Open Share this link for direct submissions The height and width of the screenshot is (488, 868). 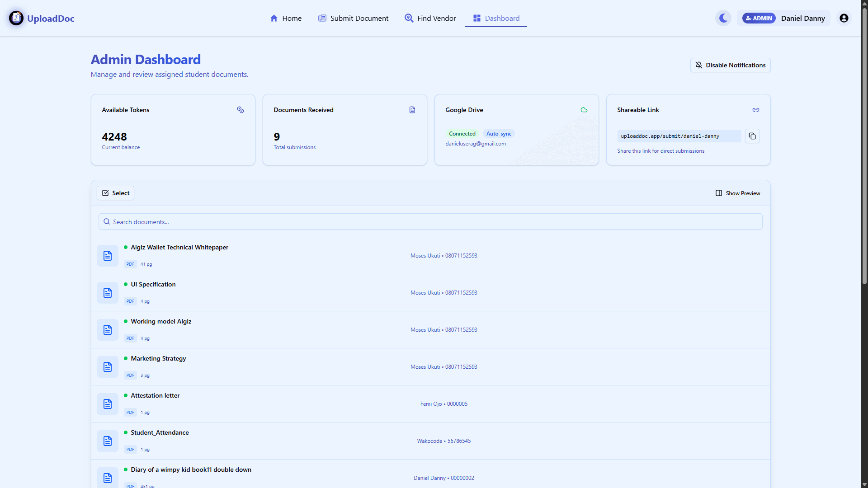(660, 150)
